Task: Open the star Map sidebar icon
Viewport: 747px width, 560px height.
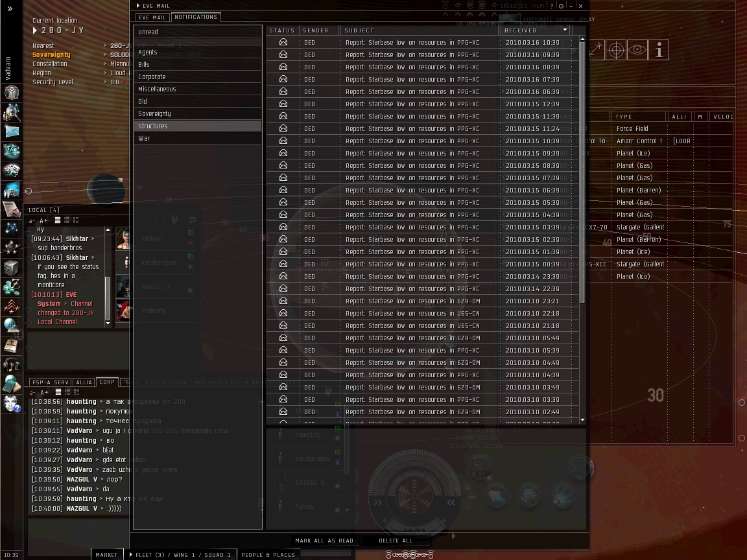Action: pyautogui.click(x=12, y=228)
